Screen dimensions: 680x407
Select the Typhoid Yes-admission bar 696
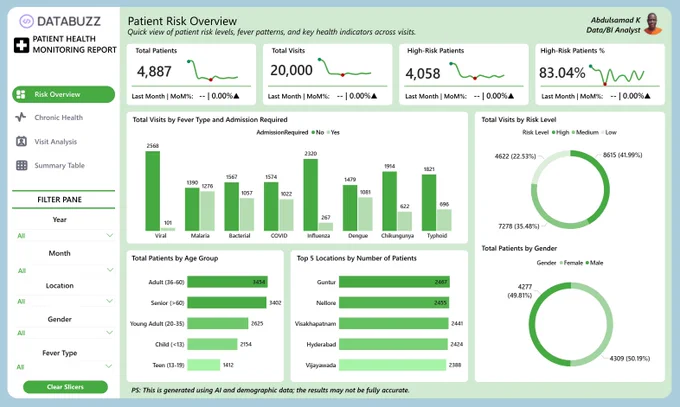pyautogui.click(x=444, y=220)
